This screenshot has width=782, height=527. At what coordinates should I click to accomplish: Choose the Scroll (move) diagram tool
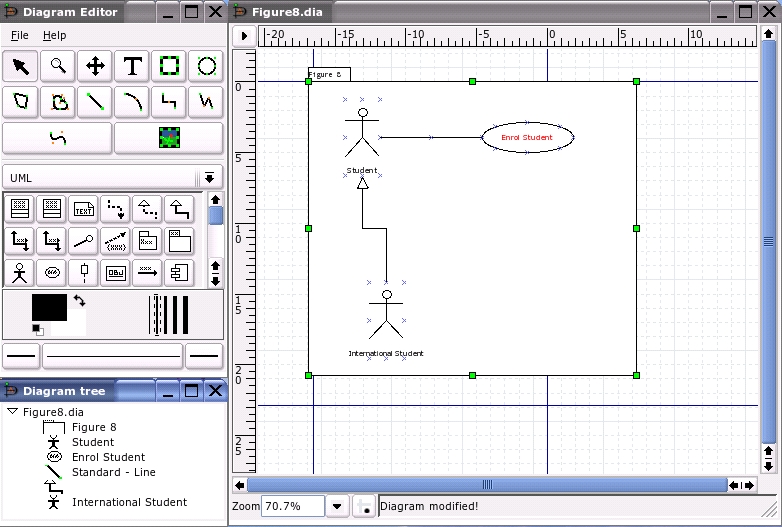(95, 67)
